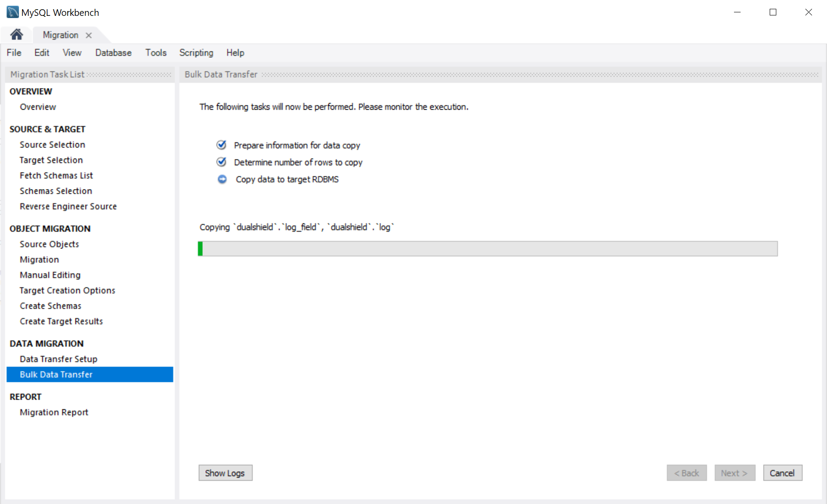Click 'Determine number of rows to copy' text
827x504 pixels.
(x=298, y=163)
